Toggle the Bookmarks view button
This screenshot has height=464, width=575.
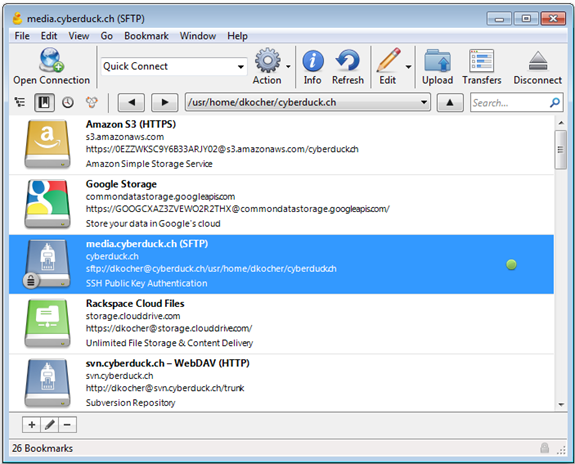click(x=44, y=102)
